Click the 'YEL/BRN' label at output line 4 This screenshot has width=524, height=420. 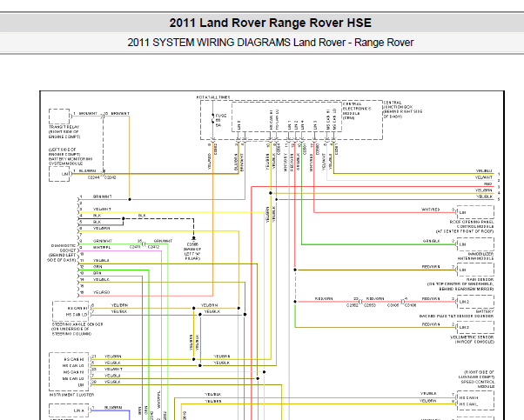[484, 190]
